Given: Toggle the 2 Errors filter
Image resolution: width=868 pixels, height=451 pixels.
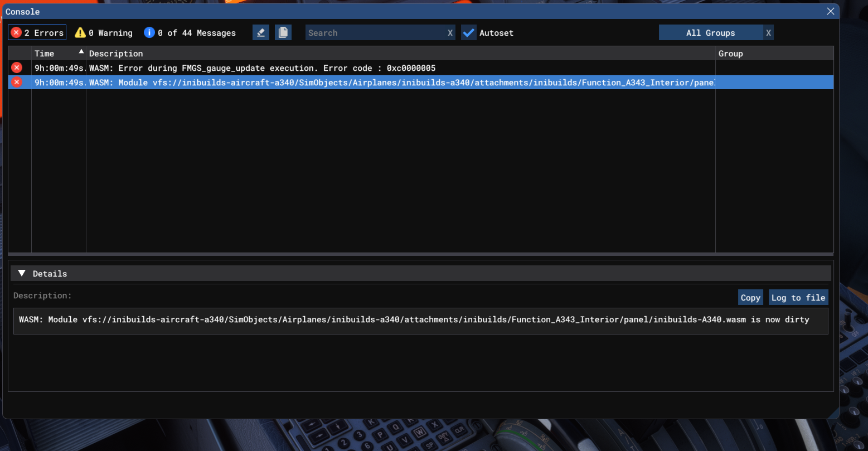Looking at the screenshot, I should 37,33.
